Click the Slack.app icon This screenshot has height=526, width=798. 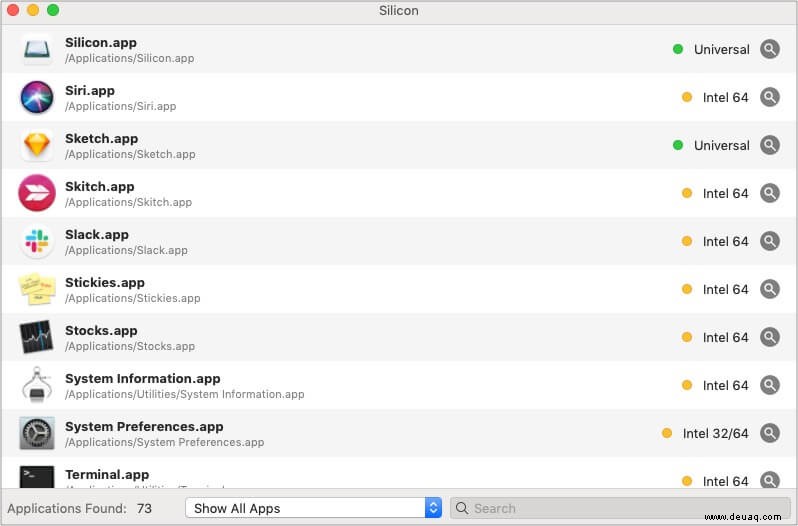37,241
